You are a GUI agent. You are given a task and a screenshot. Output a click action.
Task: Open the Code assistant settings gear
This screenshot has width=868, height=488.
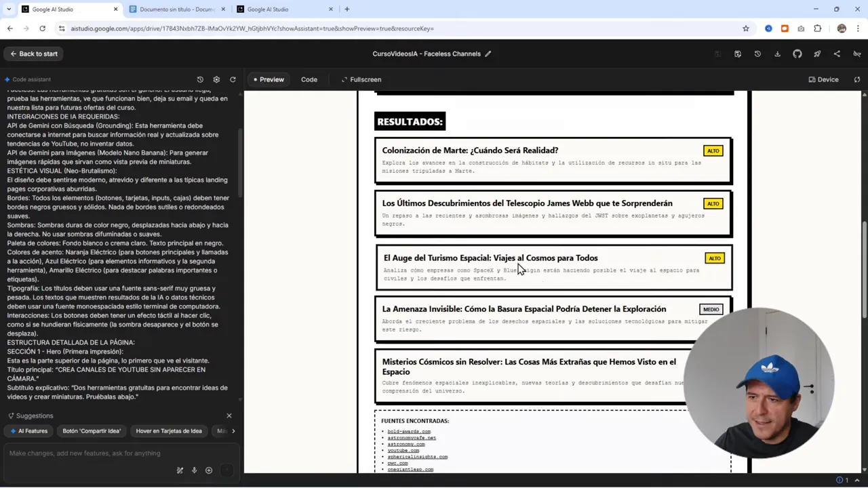pos(216,79)
